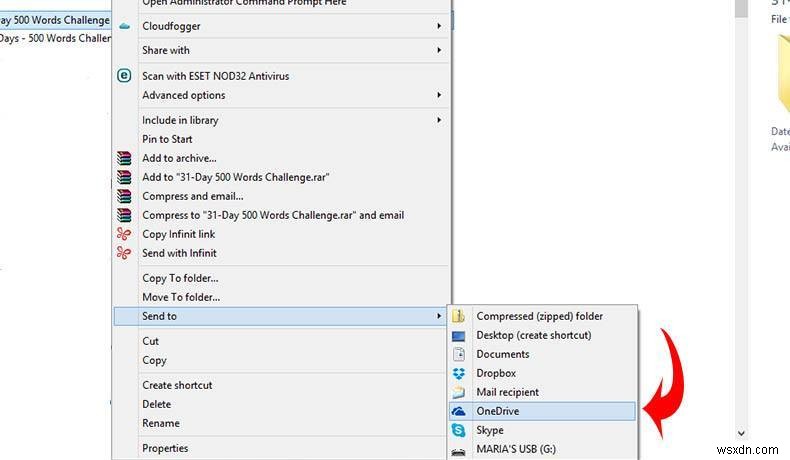Click the zipped folder icon
Viewport: 790px width, 460px height.
[x=458, y=316]
